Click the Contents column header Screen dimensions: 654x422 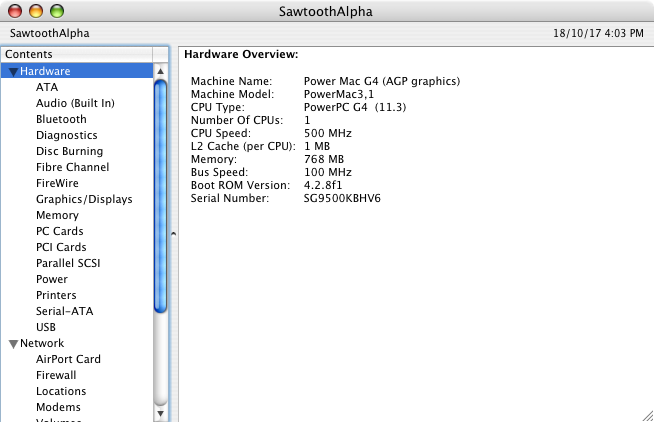pos(77,54)
